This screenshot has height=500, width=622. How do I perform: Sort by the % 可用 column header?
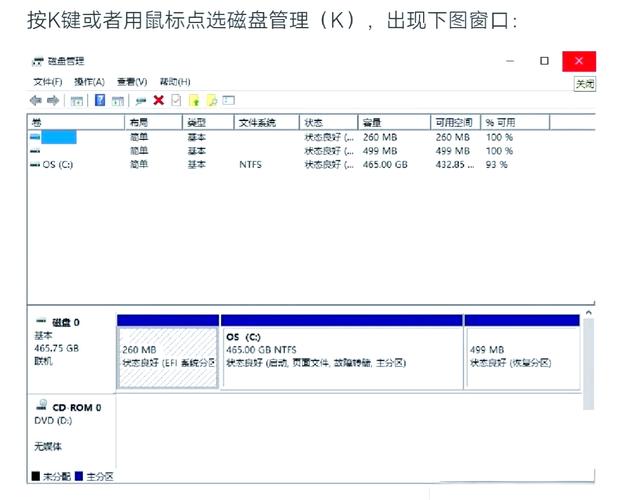515,122
